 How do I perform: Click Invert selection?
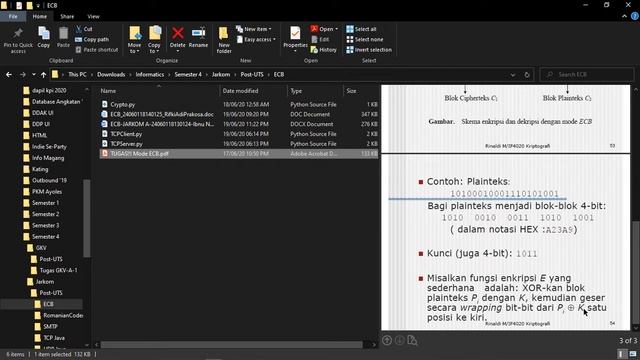(369, 50)
